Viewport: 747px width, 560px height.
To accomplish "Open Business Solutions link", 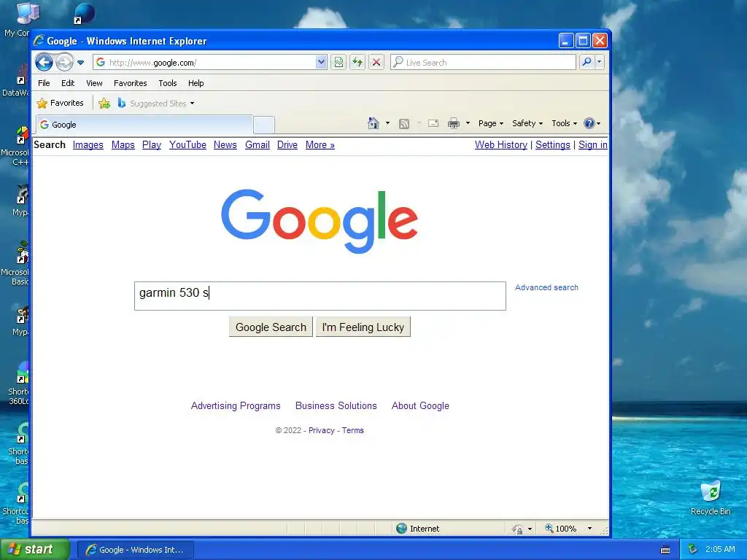I will pos(336,405).
